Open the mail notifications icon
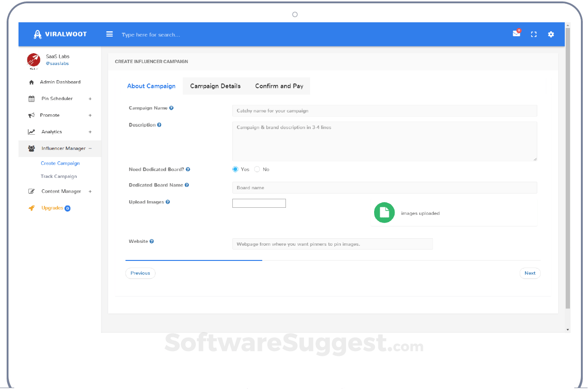The image size is (588, 389). pyautogui.click(x=516, y=34)
